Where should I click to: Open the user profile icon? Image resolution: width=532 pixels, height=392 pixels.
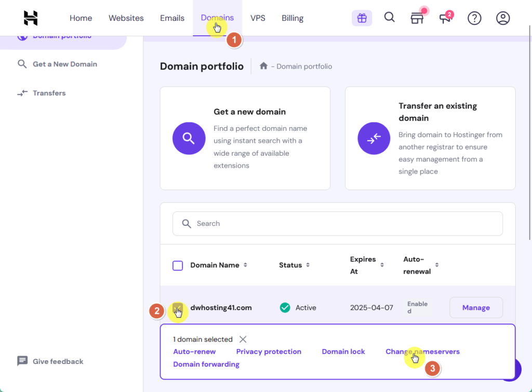point(503,18)
